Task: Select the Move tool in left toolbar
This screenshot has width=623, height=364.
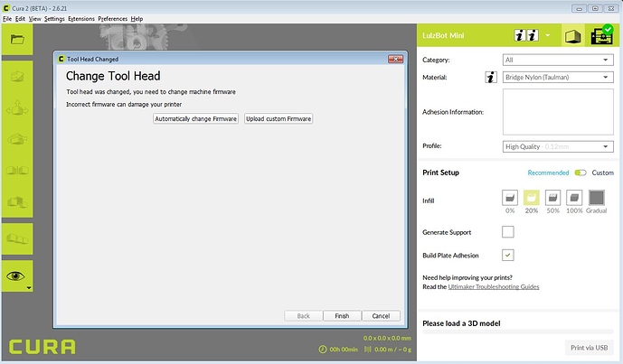Action: pos(17,108)
